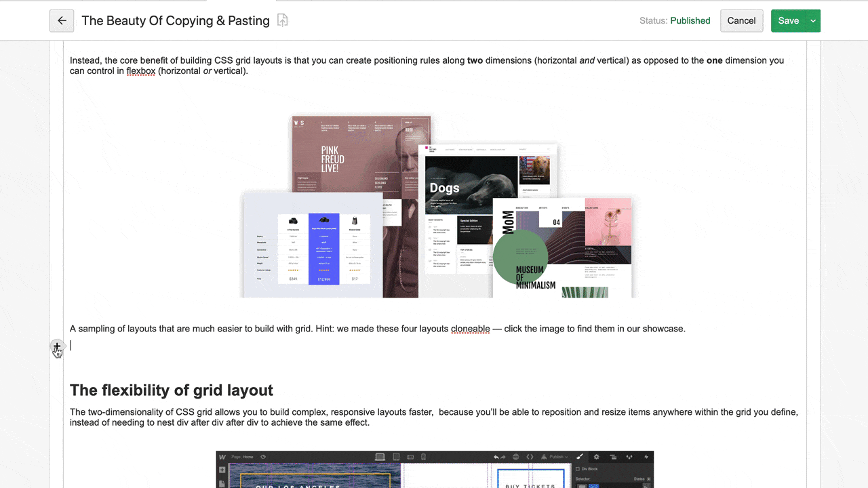Open the Save button's dropdown chevron
The image size is (868, 488).
coord(812,20)
